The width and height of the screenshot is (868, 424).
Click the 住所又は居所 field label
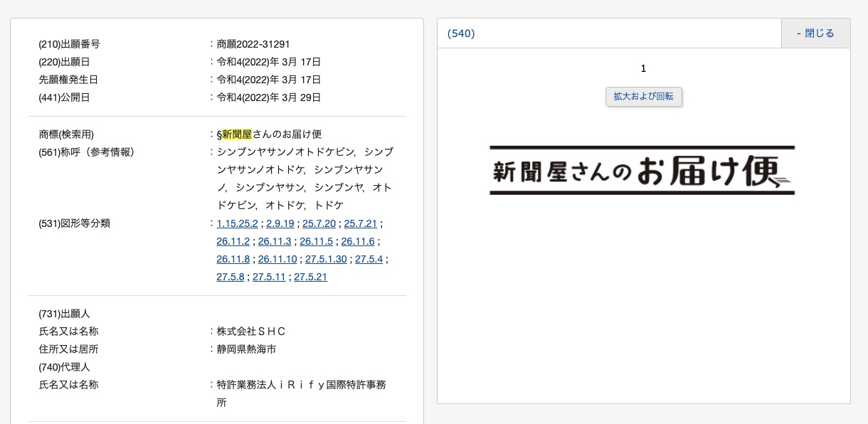68,349
